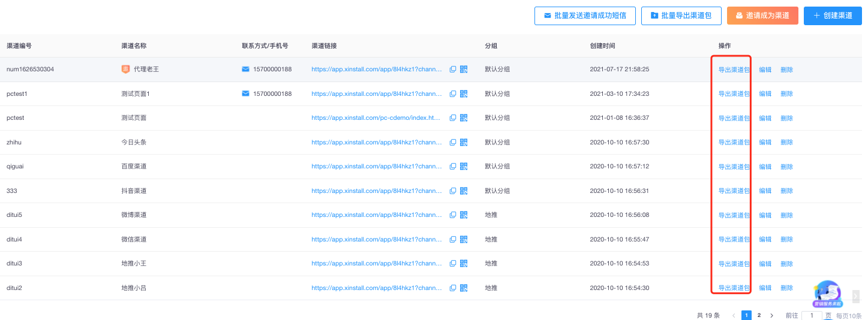The height and width of the screenshot is (320, 868).
Task: Show QR code for num1626530304 row
Action: [x=464, y=70]
